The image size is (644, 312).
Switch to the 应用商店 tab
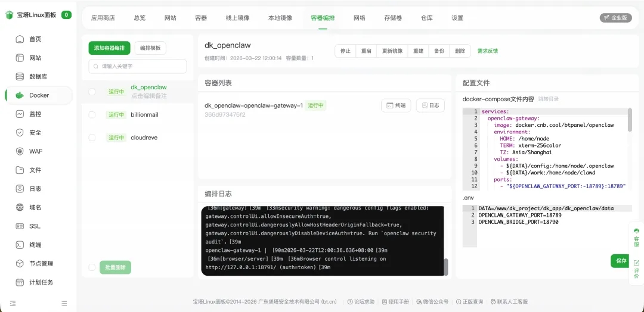point(103,18)
